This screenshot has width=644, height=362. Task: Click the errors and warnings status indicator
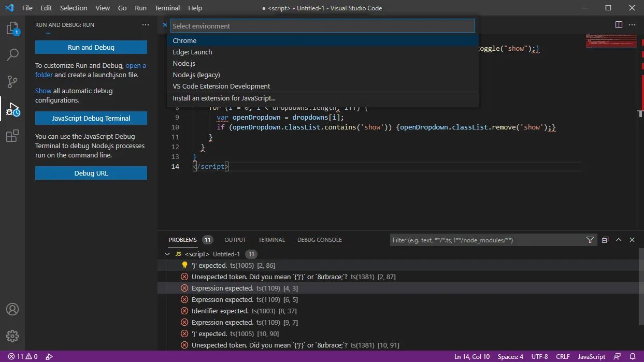pos(22,356)
